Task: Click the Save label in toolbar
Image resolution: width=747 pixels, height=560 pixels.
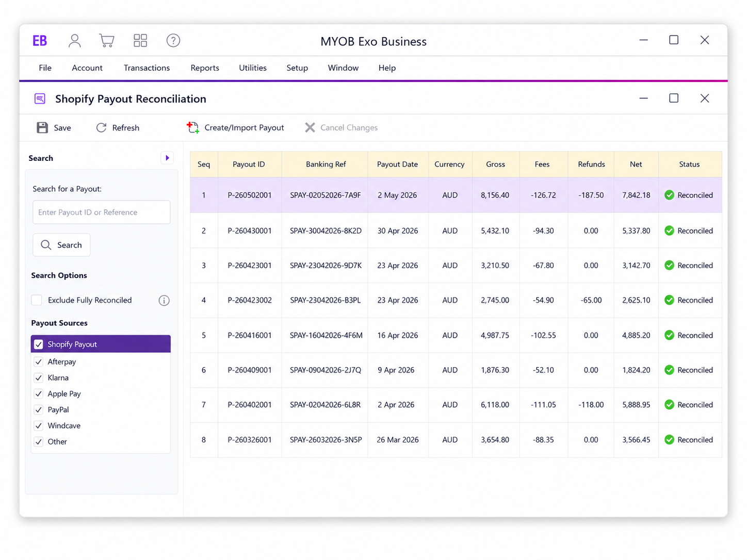Action: [x=62, y=128]
